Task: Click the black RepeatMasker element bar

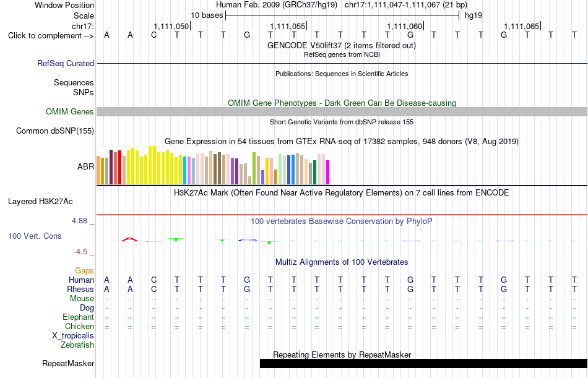Action: 424,363
